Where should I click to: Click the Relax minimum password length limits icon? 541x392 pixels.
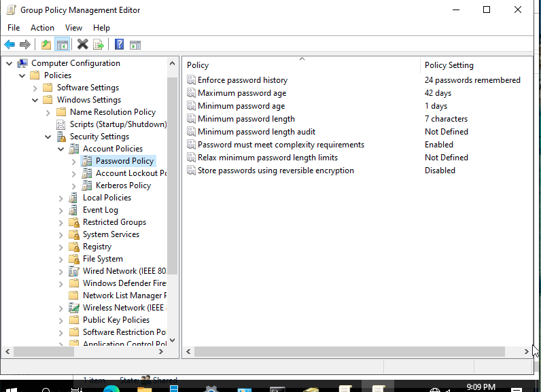tap(191, 158)
